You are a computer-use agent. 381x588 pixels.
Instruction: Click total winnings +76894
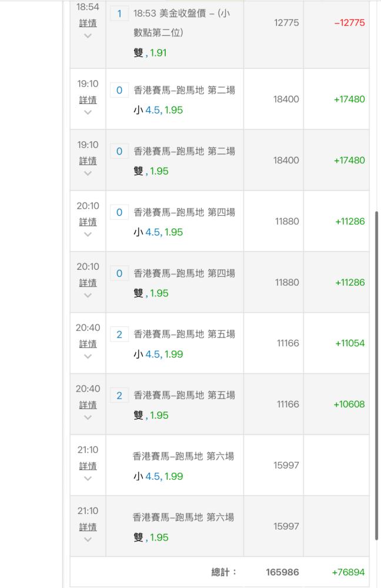(349, 572)
